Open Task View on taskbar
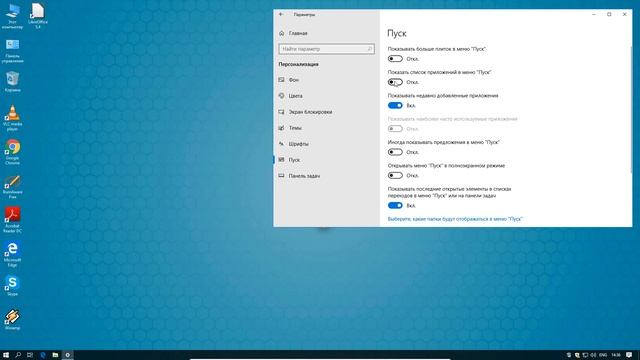Screen dimensions: 640x360 [x=30, y=355]
